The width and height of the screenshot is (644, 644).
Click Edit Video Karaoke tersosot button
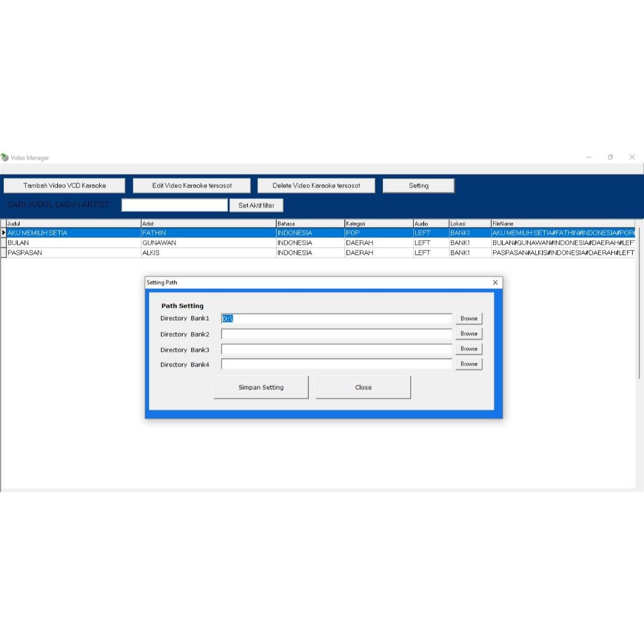tap(192, 186)
